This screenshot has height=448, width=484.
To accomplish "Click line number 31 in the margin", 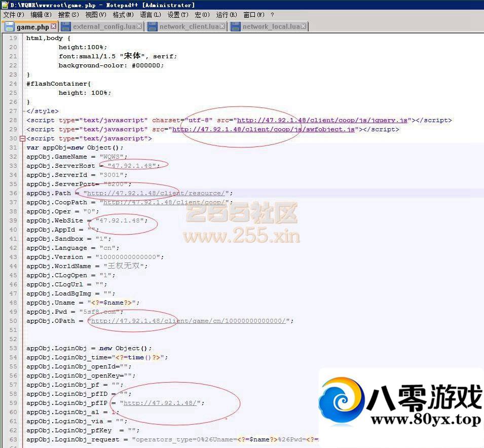I will [13, 147].
